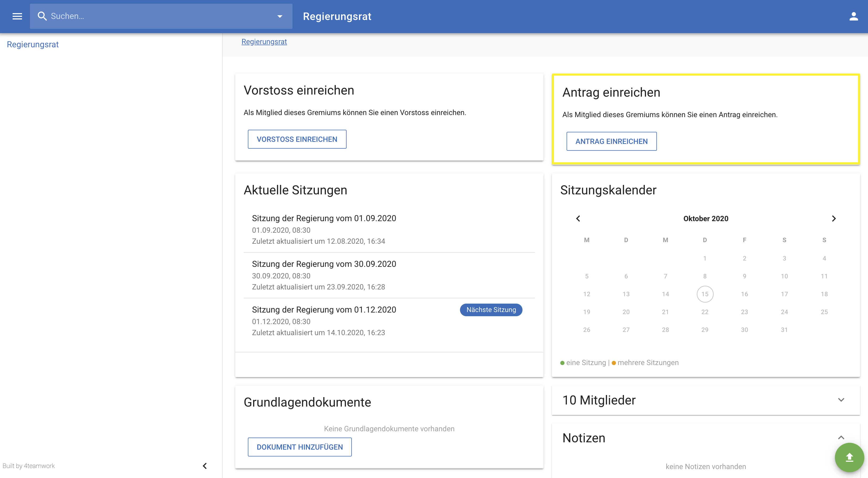Image resolution: width=868 pixels, height=478 pixels.
Task: Click the Dokument hinzufügen button
Action: click(x=300, y=447)
